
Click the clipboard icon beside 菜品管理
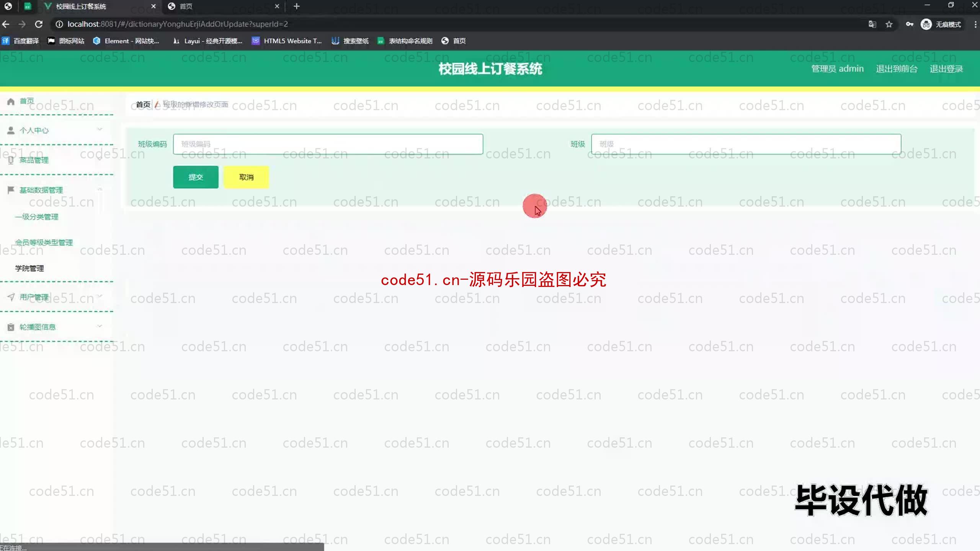(11, 160)
